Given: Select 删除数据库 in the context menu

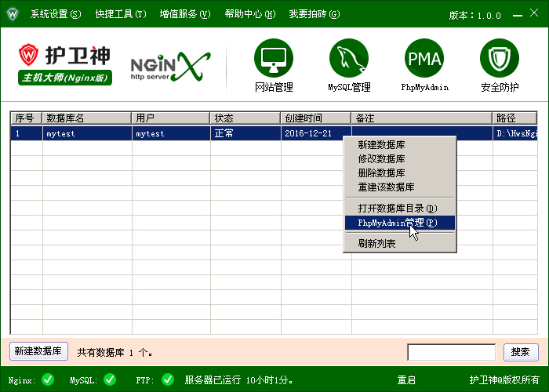Looking at the screenshot, I should (x=400, y=173).
